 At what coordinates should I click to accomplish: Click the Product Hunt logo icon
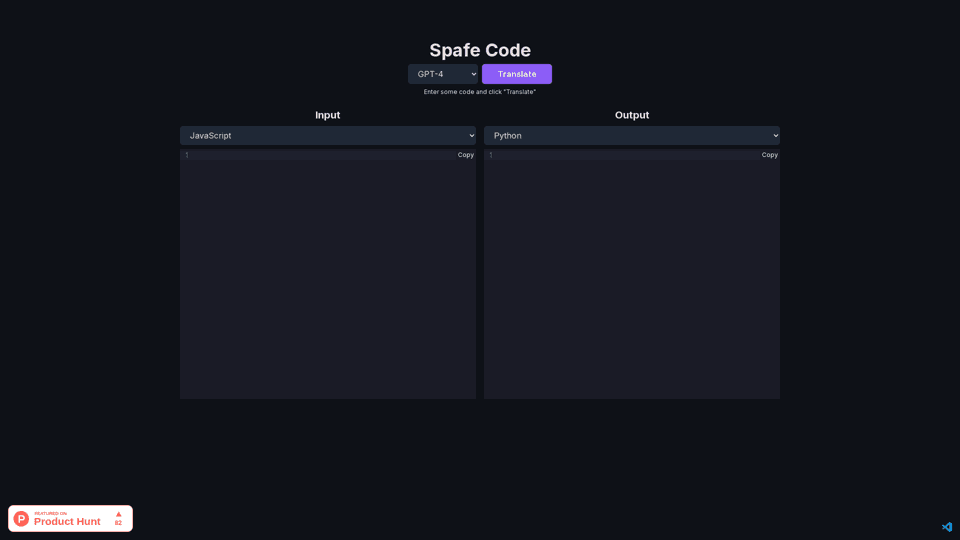[x=21, y=519]
